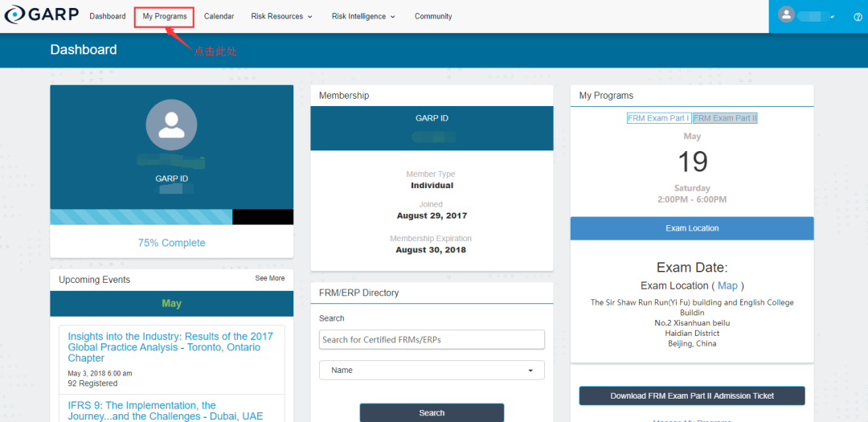Click the 'August 29, 2017' joined date

432,215
